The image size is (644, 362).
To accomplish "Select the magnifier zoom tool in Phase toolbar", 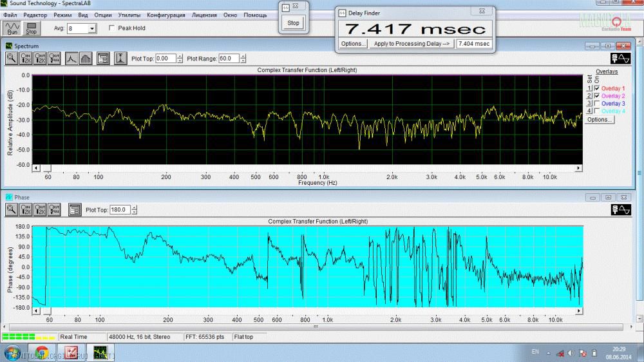I will point(12,209).
